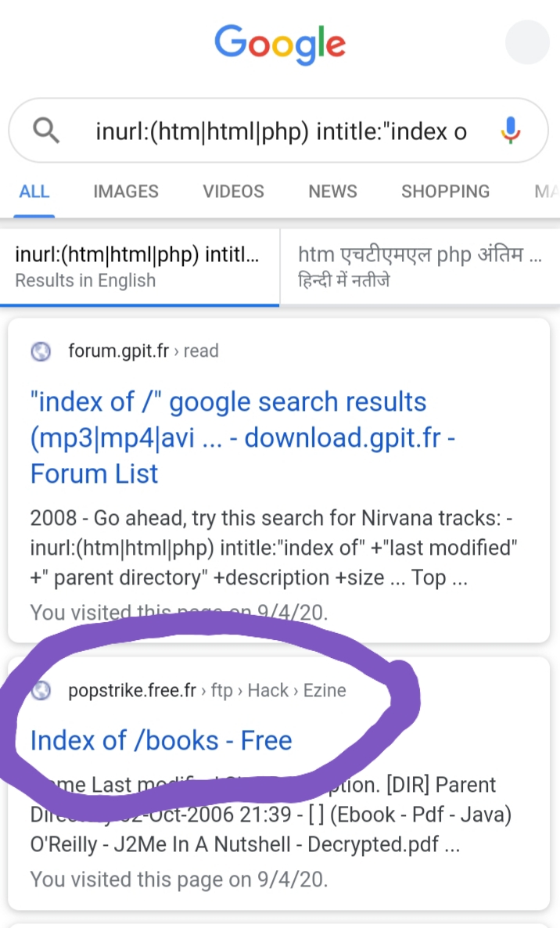This screenshot has height=928, width=560.
Task: Switch to the Images tab
Action: (x=126, y=192)
